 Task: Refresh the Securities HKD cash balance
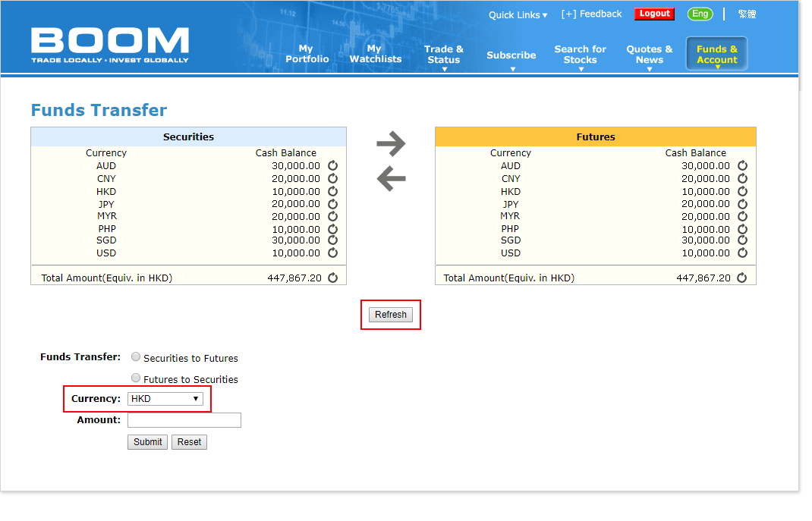coord(333,191)
